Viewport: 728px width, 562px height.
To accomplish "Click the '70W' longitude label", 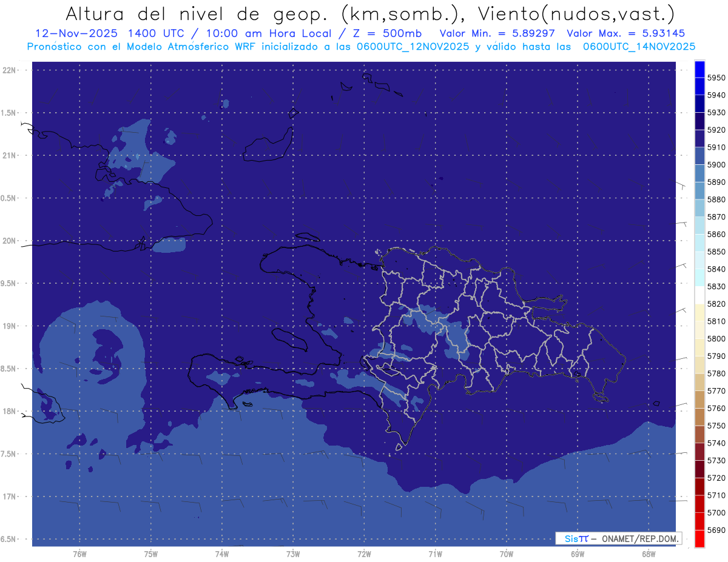I will (507, 554).
